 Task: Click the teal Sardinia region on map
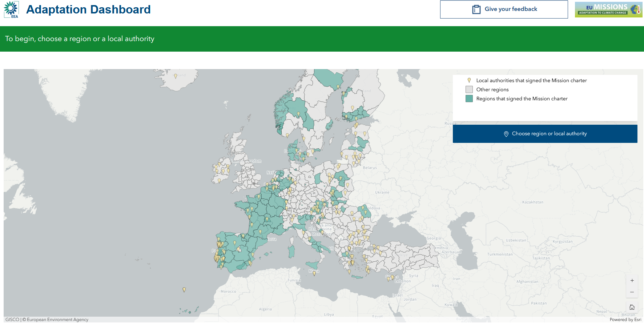click(291, 251)
